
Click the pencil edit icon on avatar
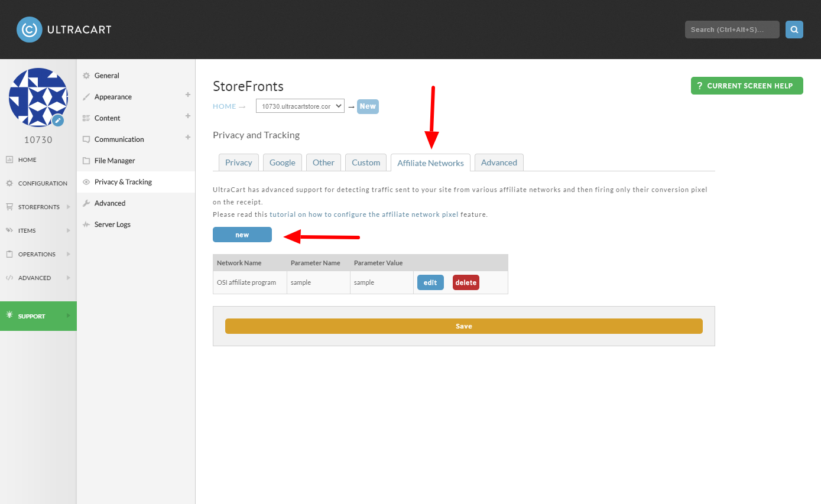58,121
